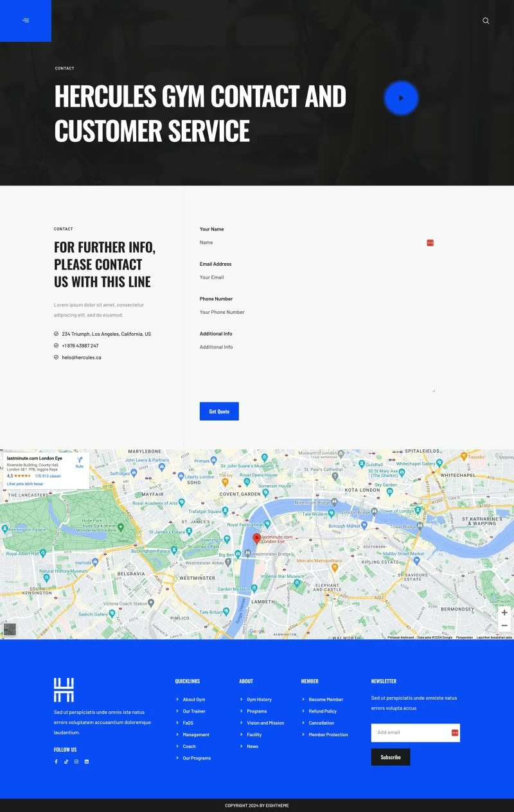Click the red London Eye map pin
Image resolution: width=514 pixels, height=812 pixels.
pyautogui.click(x=256, y=539)
